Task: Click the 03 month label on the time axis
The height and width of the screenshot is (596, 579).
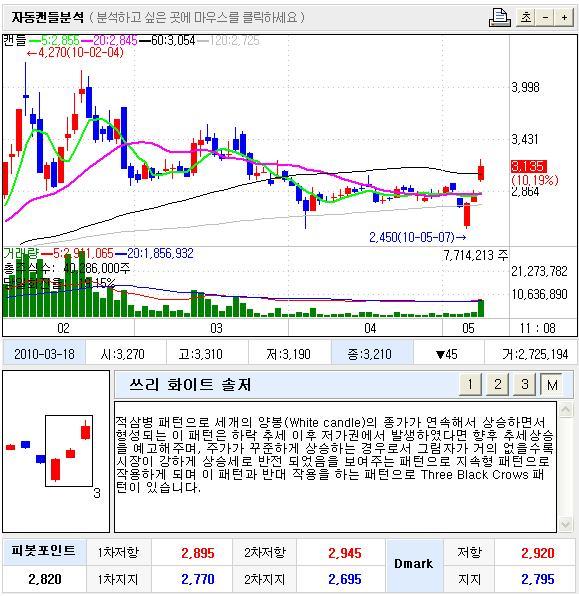Action: pos(216,328)
